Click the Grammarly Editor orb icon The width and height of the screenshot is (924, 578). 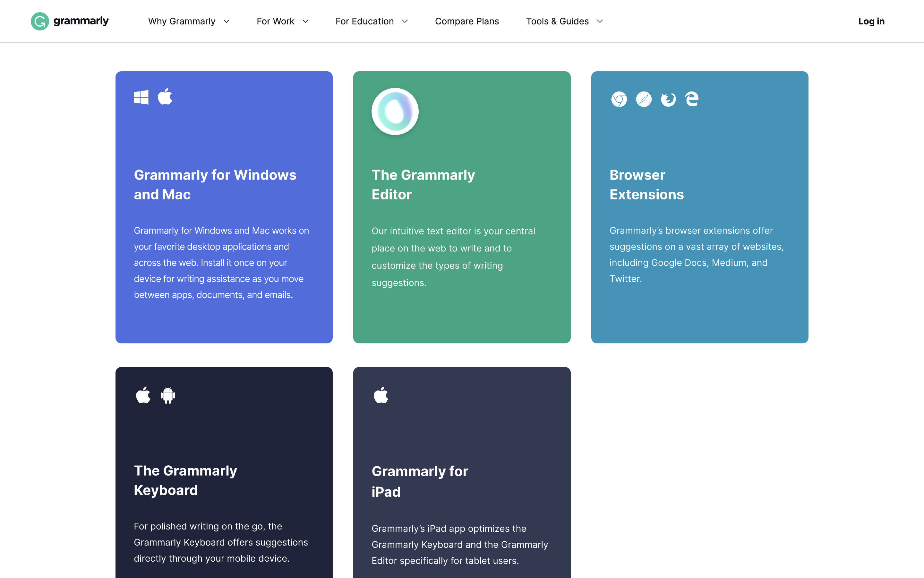(x=395, y=111)
